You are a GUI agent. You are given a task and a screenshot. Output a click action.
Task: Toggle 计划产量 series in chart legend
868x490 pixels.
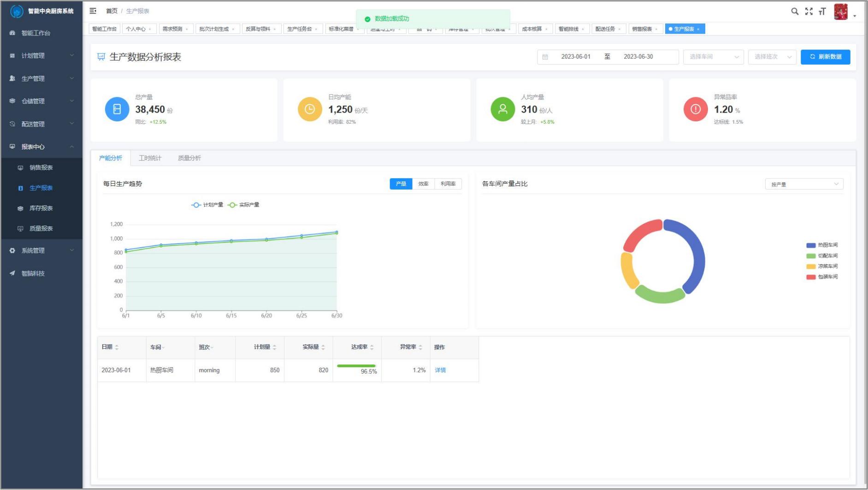pos(207,205)
